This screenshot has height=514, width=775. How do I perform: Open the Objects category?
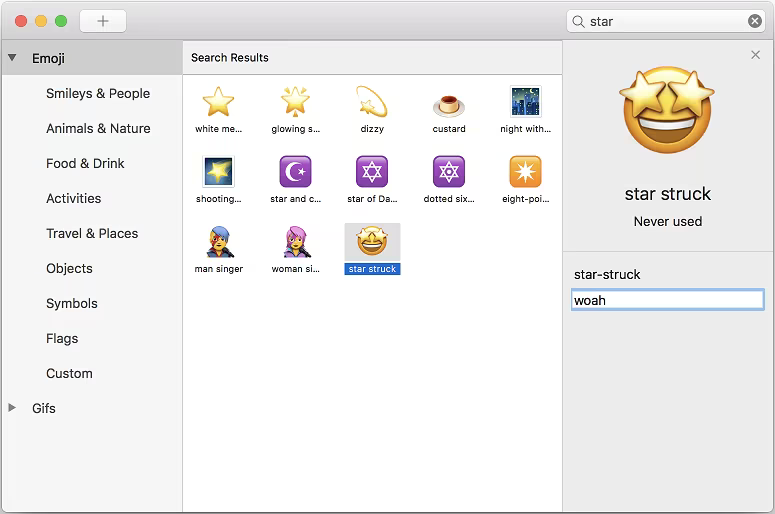[x=69, y=268]
